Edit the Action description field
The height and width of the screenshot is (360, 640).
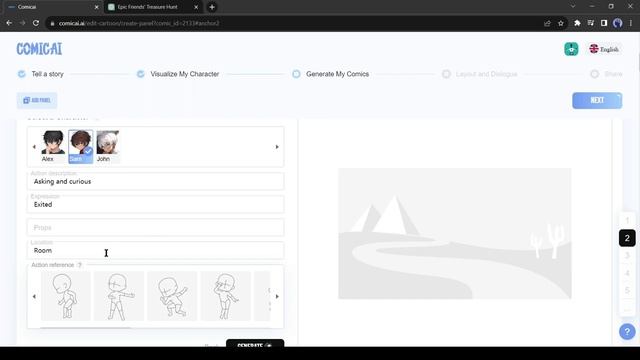point(156,182)
